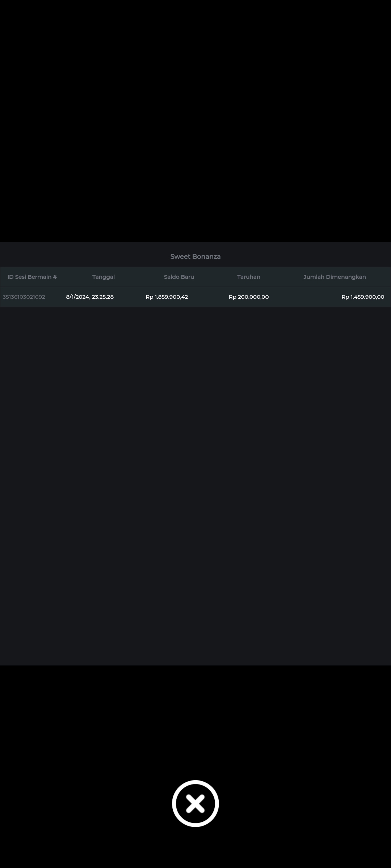Tap the black backdrop above the history panel
The image size is (391, 868).
[195, 119]
